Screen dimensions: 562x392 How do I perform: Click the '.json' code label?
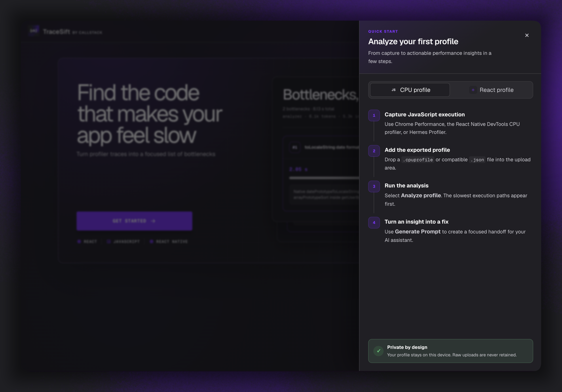coord(477,160)
